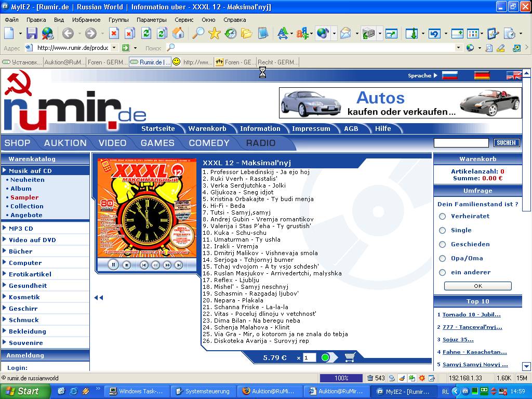
Task: Expand the Souvenire category
Action: pyautogui.click(x=26, y=343)
